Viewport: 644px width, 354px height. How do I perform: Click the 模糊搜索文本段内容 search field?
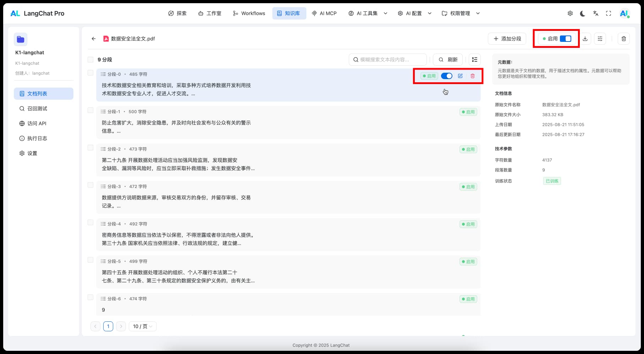click(389, 60)
